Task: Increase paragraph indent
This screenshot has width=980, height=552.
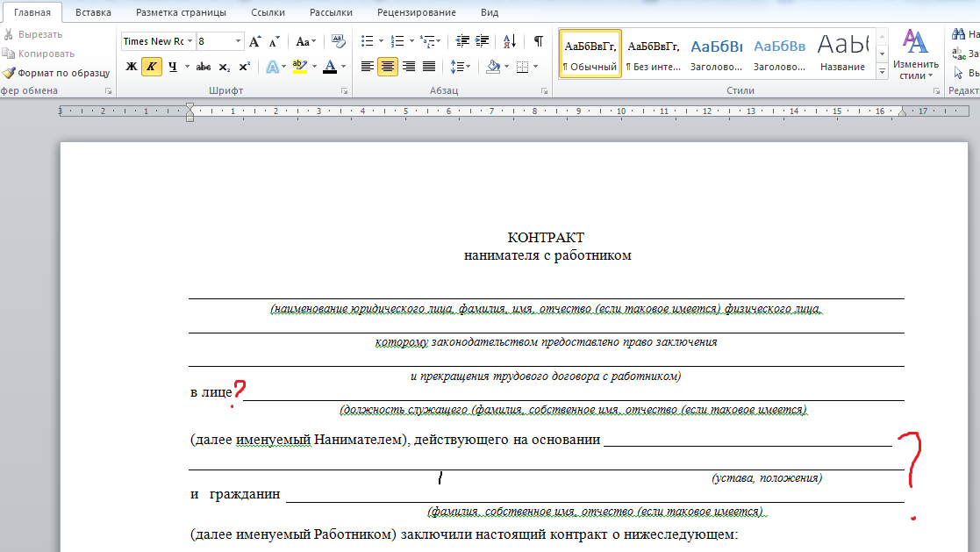Action: [x=482, y=41]
